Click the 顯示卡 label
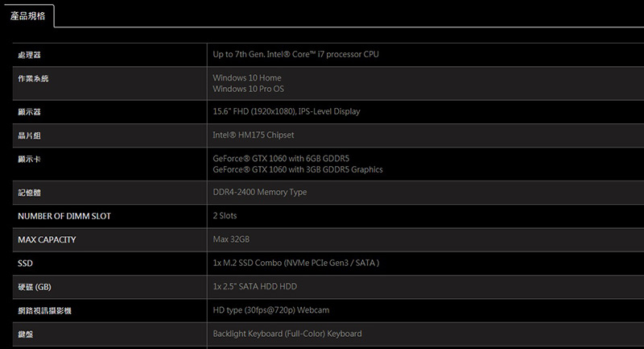This screenshot has height=349, width=644. pos(29,159)
